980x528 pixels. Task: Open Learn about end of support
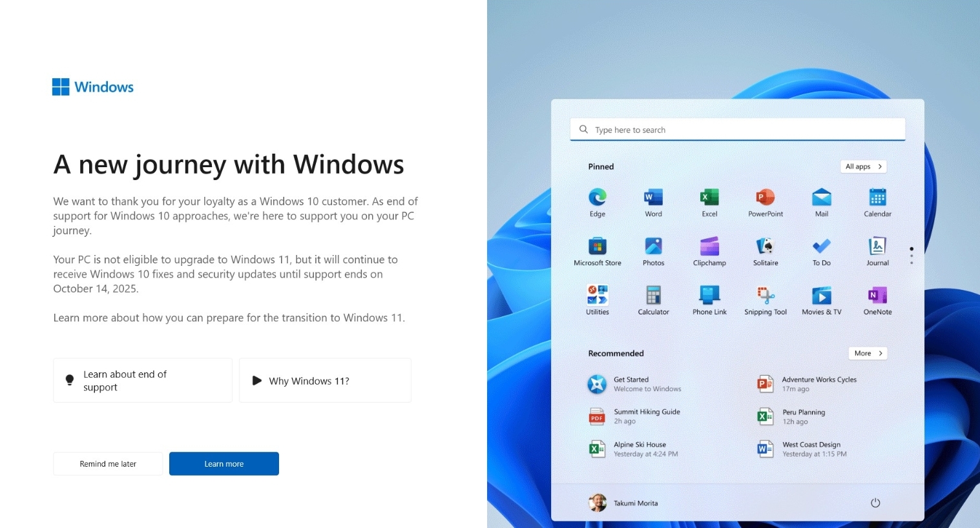point(143,380)
